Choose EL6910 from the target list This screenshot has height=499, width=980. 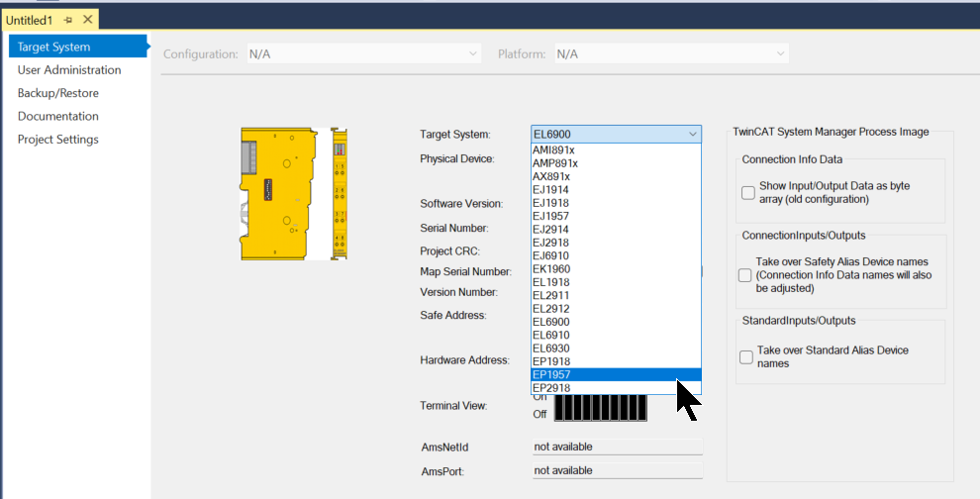click(616, 335)
